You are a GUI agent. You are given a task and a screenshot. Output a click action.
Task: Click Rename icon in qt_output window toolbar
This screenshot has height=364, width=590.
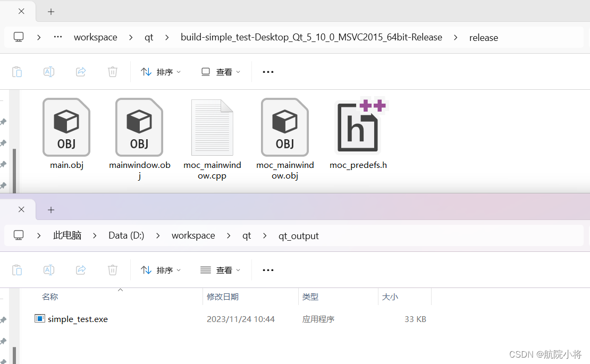[49, 270]
